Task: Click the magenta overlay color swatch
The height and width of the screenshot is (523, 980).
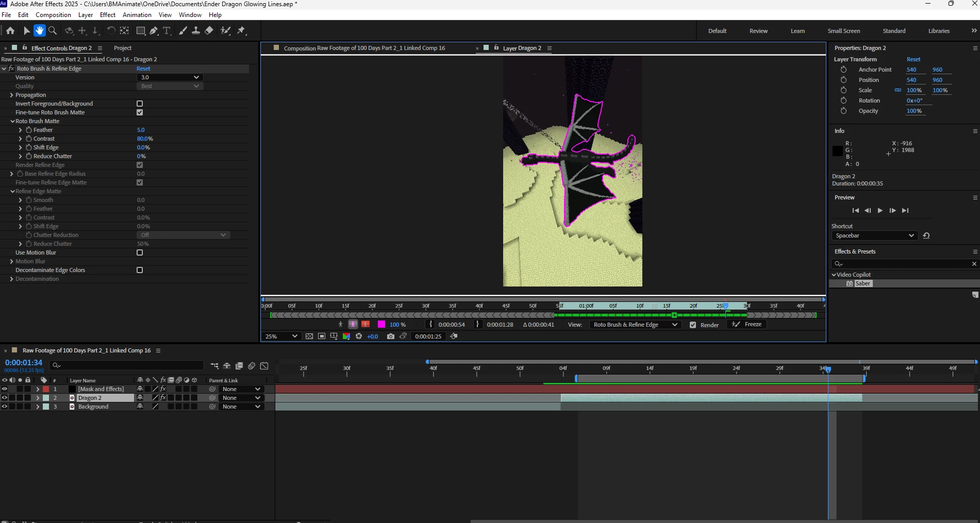Action: [x=381, y=325]
